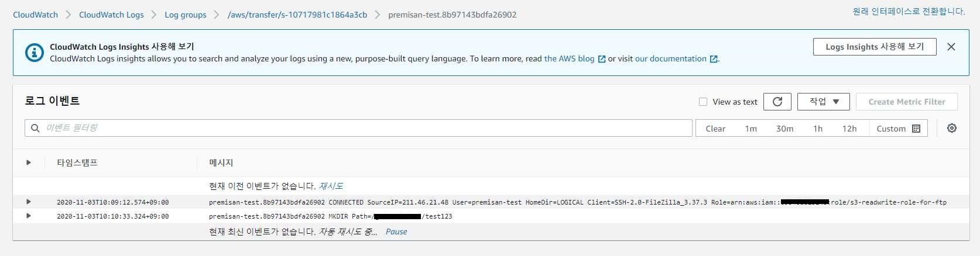Screen dimensions: 980x256
Task: Click 재시도 retry link for older events
Action: click(x=331, y=186)
